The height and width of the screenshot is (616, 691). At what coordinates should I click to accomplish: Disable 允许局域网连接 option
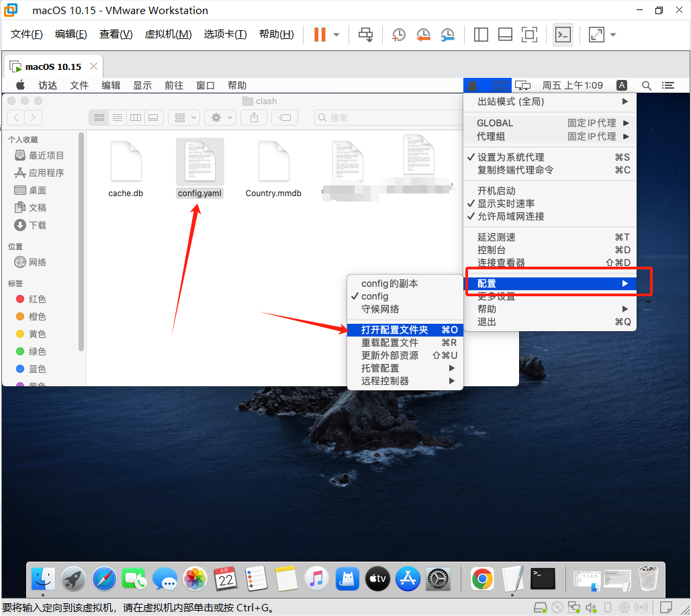[x=510, y=216]
